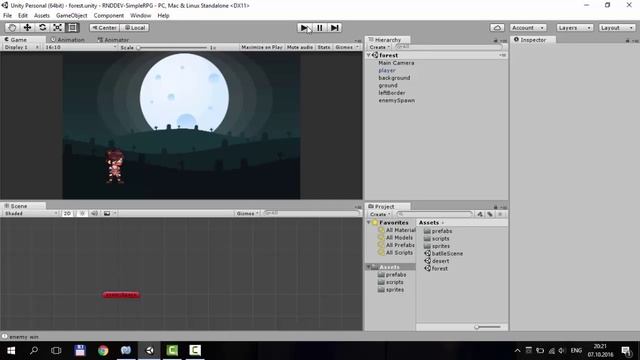Select All Prefabs favorite search
Screen dimensions: 640x360
pyautogui.click(x=396, y=245)
